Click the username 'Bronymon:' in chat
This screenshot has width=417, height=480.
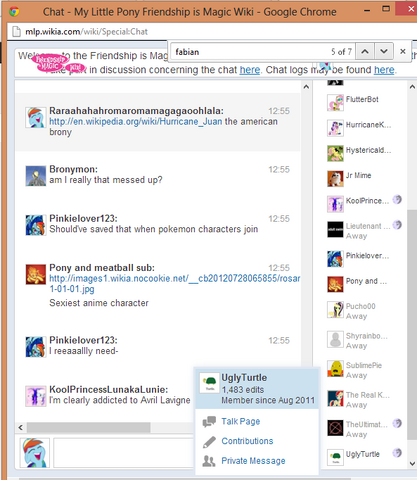point(74,169)
